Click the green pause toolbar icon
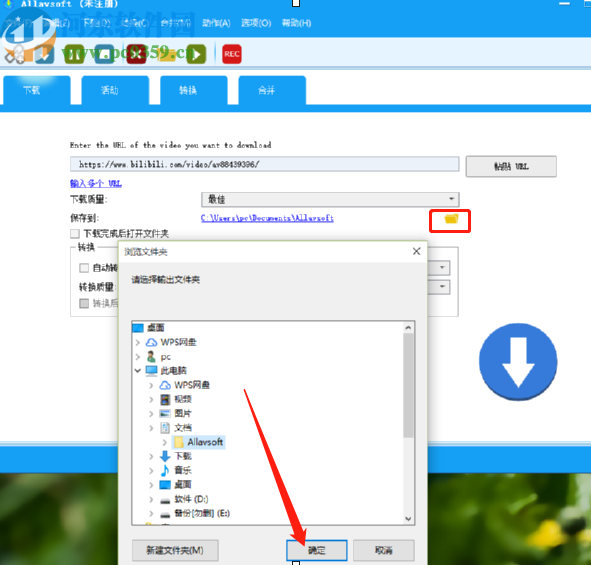Image resolution: width=591 pixels, height=565 pixels. pyautogui.click(x=74, y=54)
